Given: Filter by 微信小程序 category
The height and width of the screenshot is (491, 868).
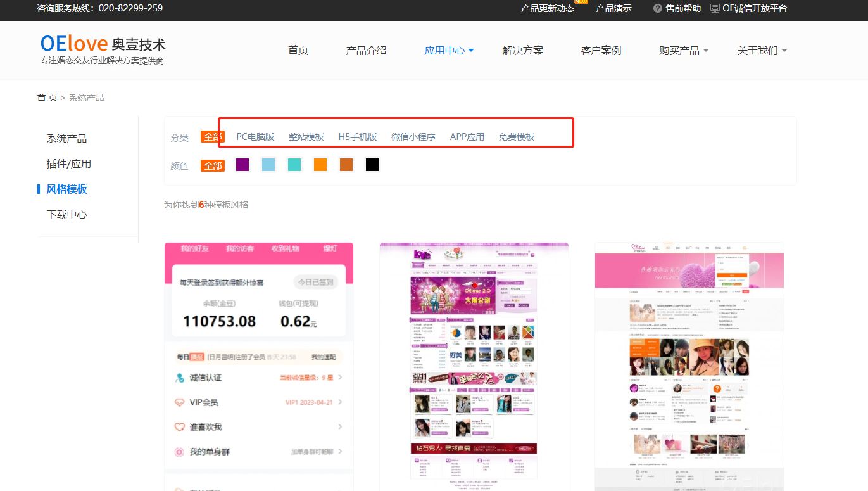Looking at the screenshot, I should (x=413, y=137).
